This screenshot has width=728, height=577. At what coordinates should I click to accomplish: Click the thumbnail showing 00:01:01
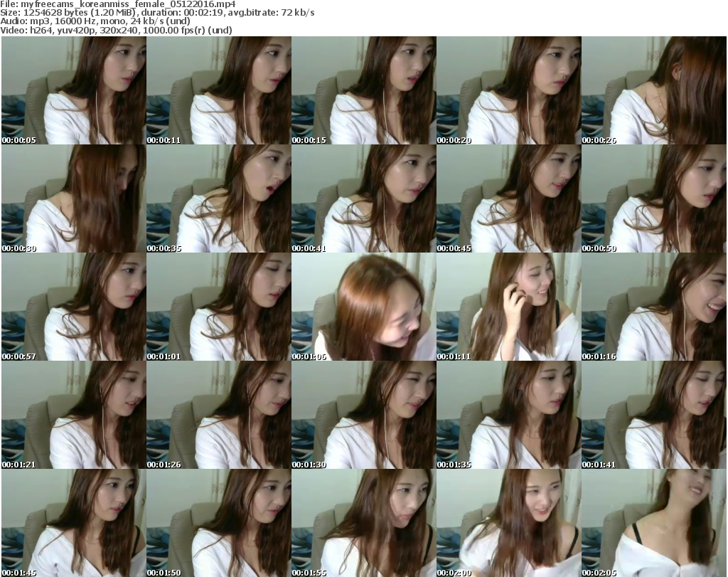coord(219,307)
